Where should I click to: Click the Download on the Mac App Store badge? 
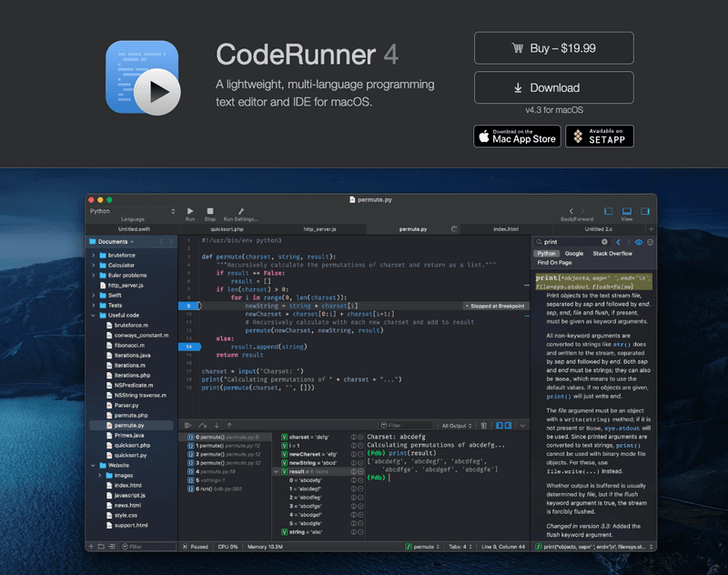516,136
